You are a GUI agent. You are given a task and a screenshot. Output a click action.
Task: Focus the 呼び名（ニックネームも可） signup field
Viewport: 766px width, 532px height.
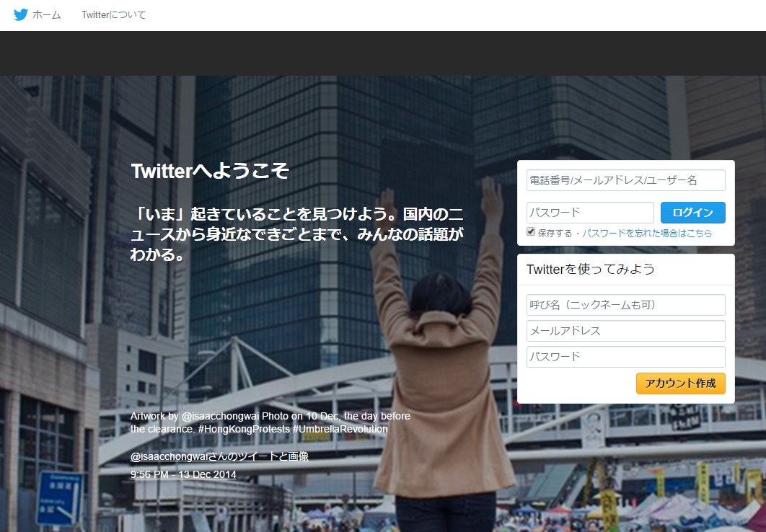pyautogui.click(x=626, y=305)
